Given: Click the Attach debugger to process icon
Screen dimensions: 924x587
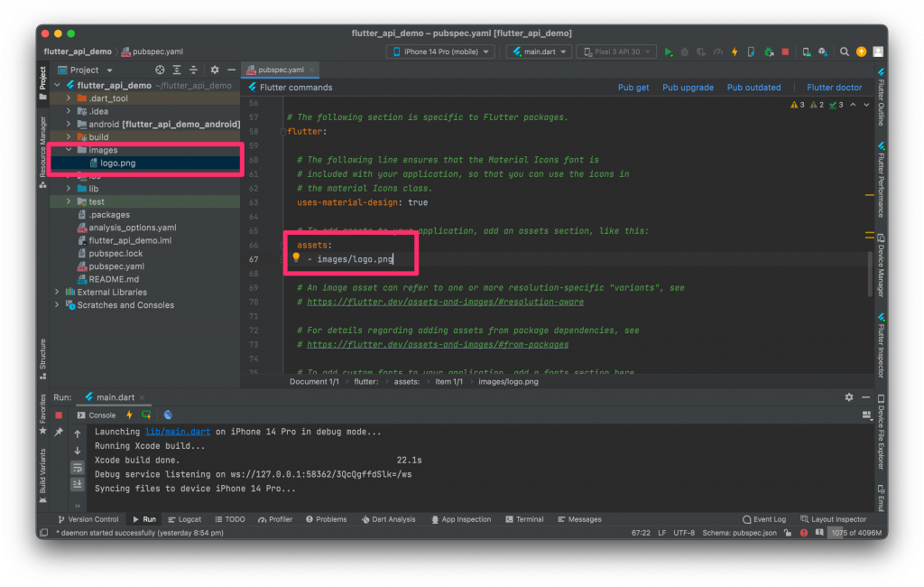Looking at the screenshot, I should (769, 51).
